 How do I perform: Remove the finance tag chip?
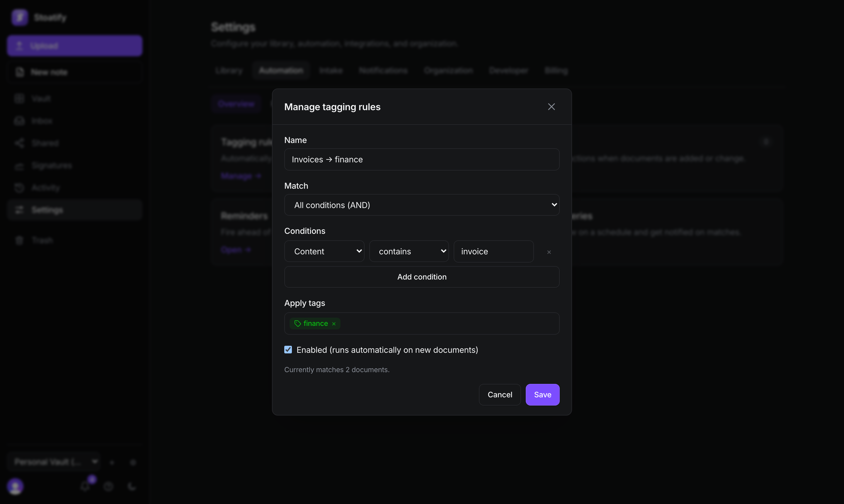[x=334, y=324]
